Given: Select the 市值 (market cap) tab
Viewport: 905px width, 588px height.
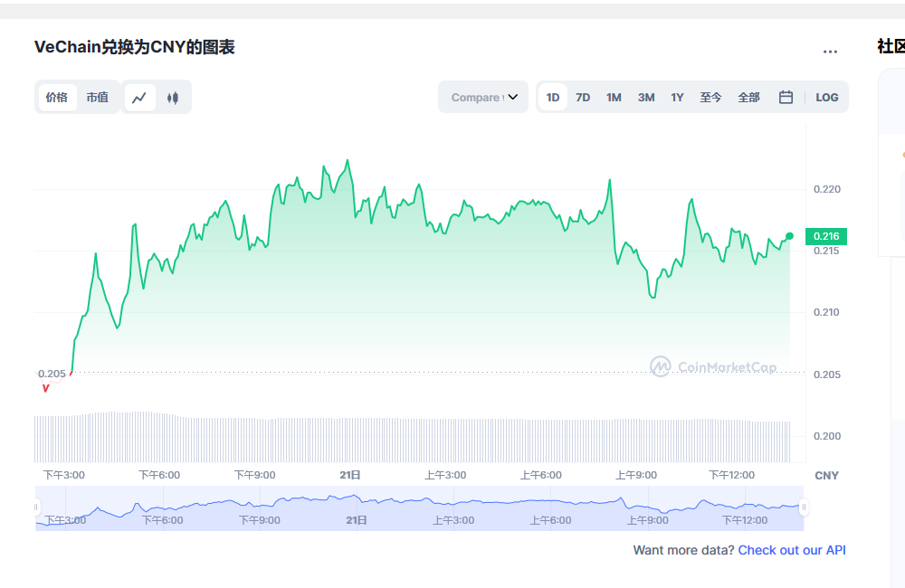Looking at the screenshot, I should point(98,97).
